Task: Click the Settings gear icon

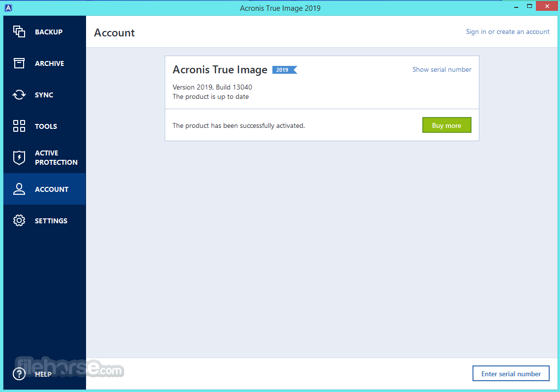Action: click(x=19, y=220)
